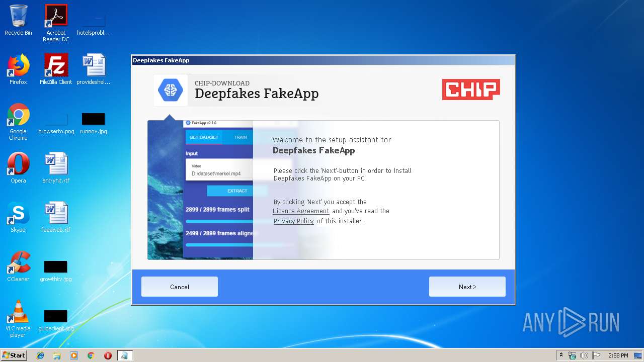Click the EXTRACT button in preview image
Viewport: 644px width, 362px height.
[x=237, y=191]
